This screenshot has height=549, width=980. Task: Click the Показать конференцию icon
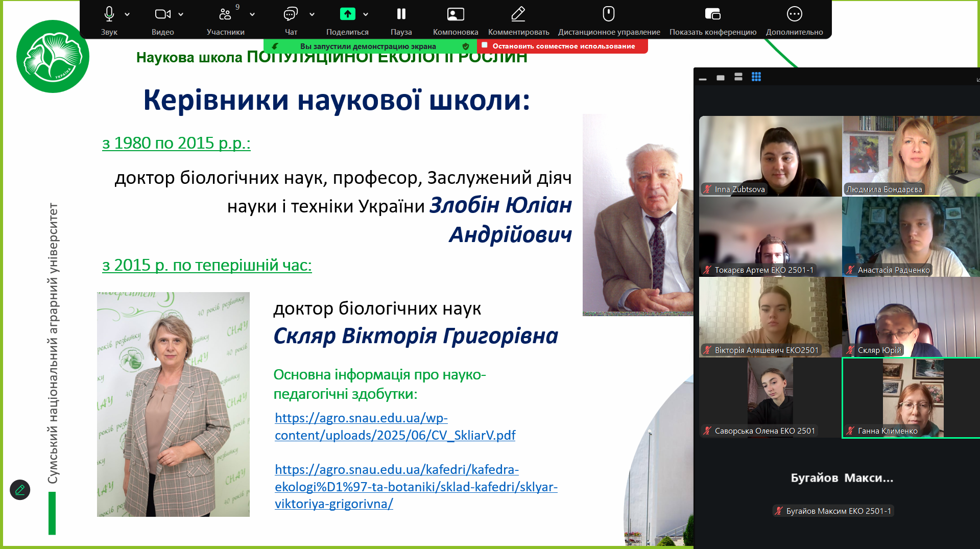(x=712, y=14)
